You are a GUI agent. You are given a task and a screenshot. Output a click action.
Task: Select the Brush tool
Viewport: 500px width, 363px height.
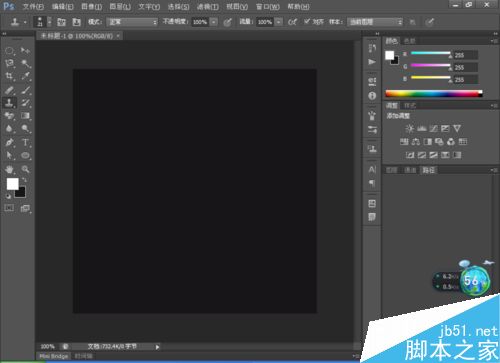25,90
